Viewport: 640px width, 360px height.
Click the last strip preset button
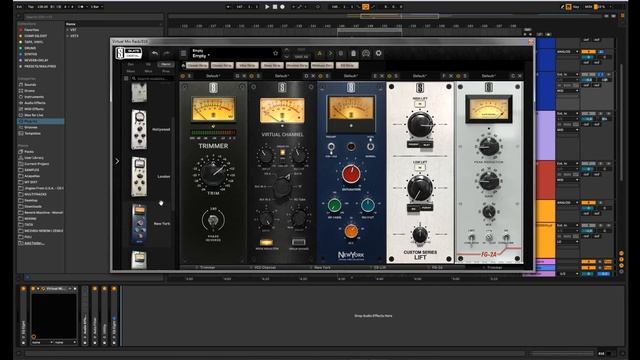tap(347, 65)
